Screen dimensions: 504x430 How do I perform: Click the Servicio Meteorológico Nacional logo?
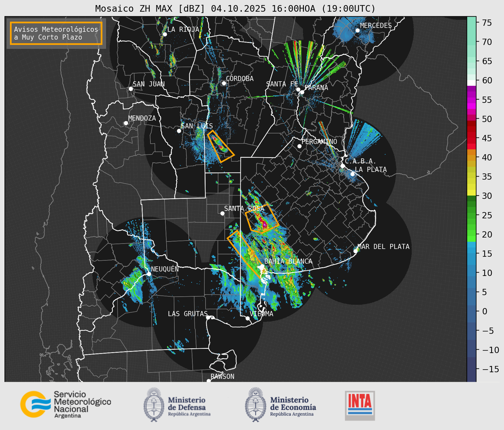coord(65,404)
